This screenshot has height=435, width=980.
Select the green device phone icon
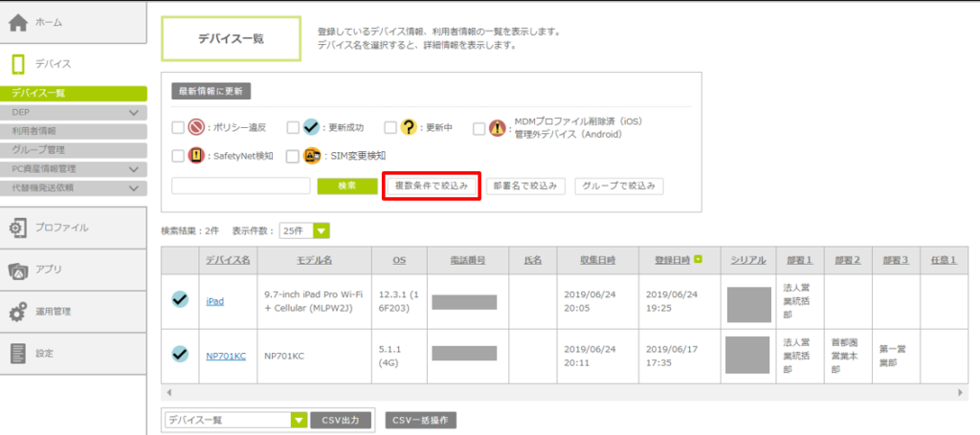(18, 64)
